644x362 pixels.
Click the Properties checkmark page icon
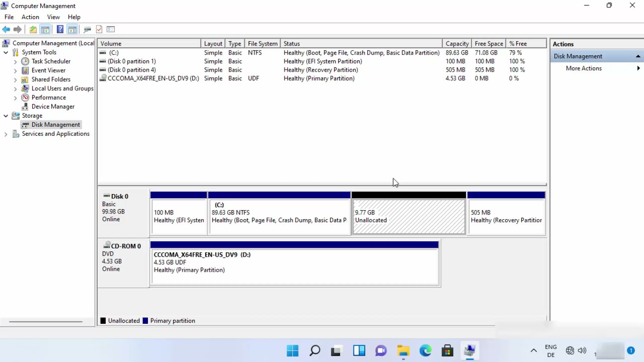click(x=99, y=30)
